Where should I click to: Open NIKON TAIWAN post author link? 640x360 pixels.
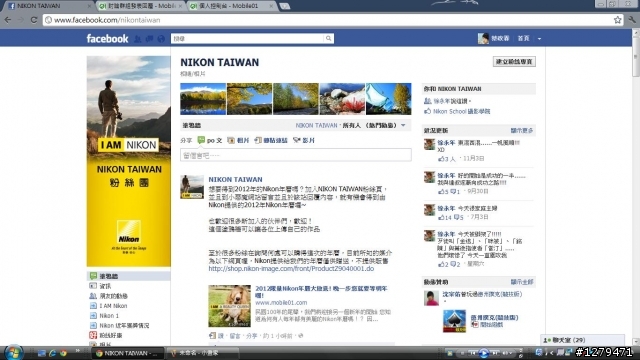click(236, 179)
